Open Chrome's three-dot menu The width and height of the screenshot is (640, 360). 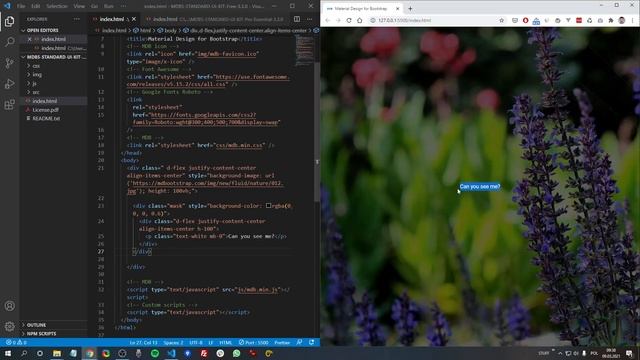coord(633,20)
